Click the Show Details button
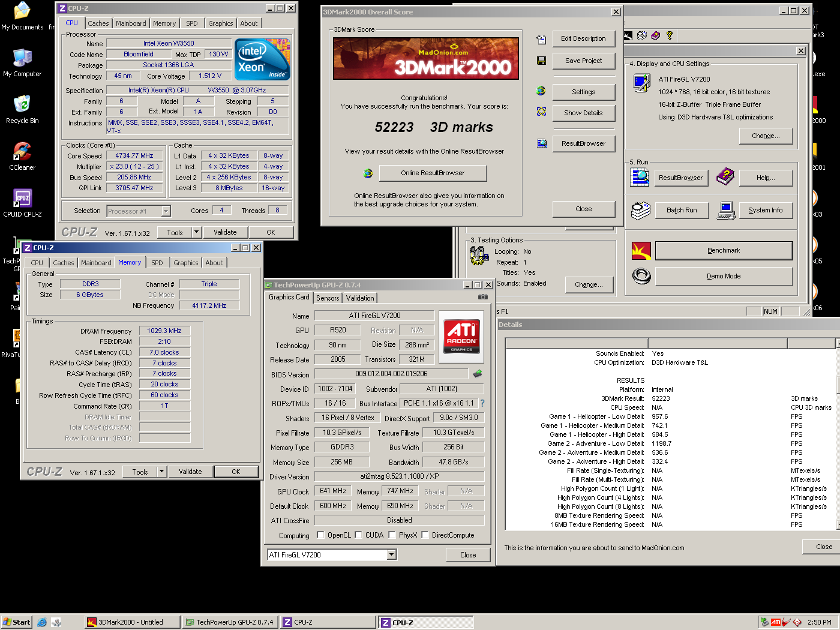 tap(584, 113)
